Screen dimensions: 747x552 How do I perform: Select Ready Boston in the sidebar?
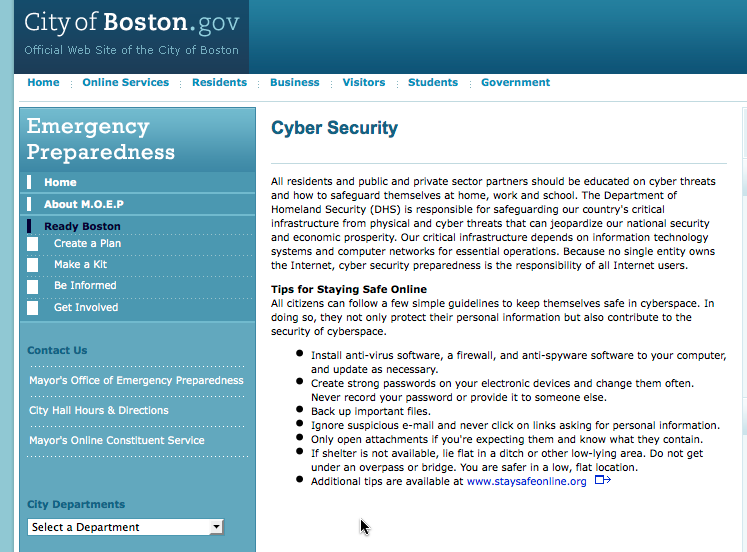pos(82,227)
